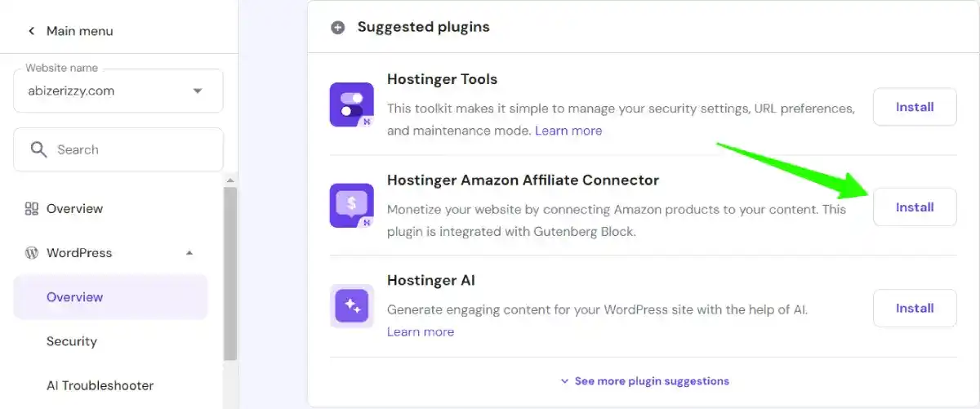
Task: Open AI Troubleshooter menu item
Action: point(100,385)
